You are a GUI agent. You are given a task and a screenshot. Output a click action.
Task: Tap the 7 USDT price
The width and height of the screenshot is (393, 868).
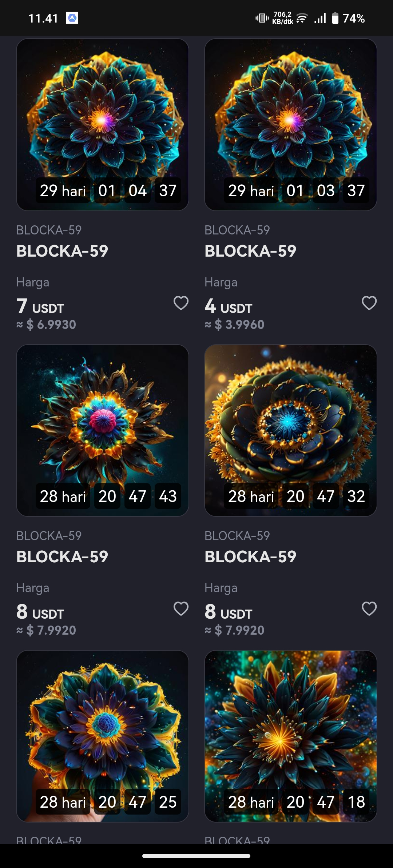pos(40,306)
